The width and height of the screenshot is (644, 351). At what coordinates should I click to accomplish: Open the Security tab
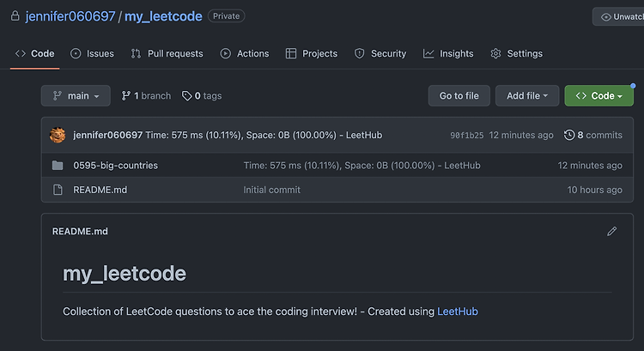(x=380, y=54)
